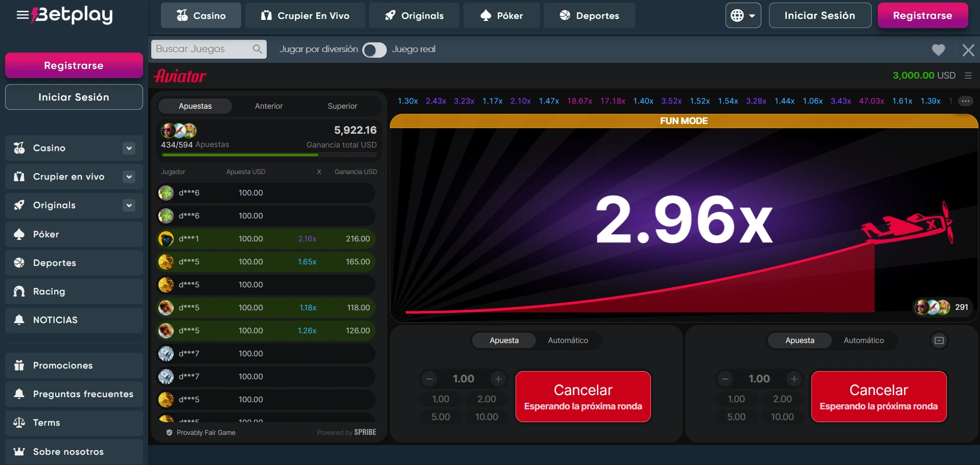Screen dimensions: 980x465
Task: Switch to the Anterior tab
Action: [269, 106]
